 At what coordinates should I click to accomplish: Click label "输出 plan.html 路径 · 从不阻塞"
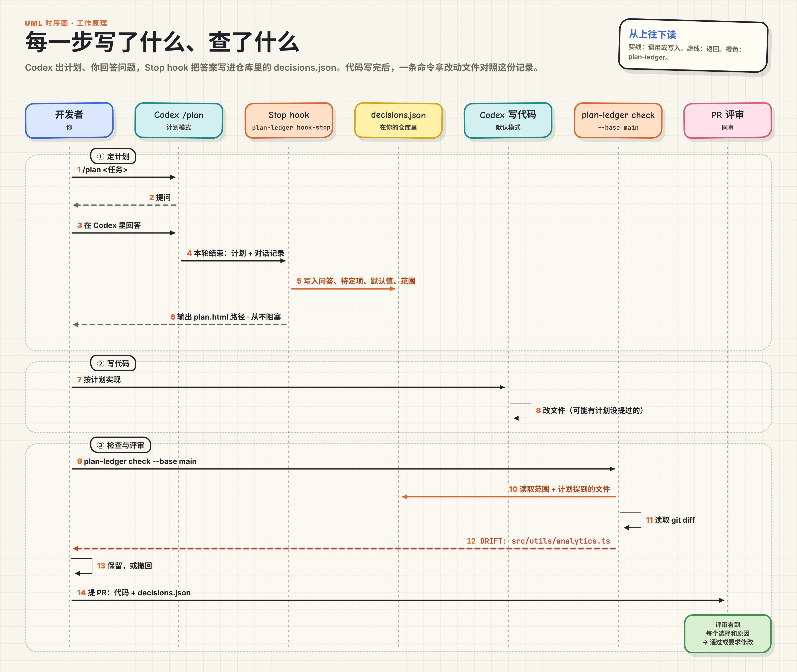coord(229,317)
